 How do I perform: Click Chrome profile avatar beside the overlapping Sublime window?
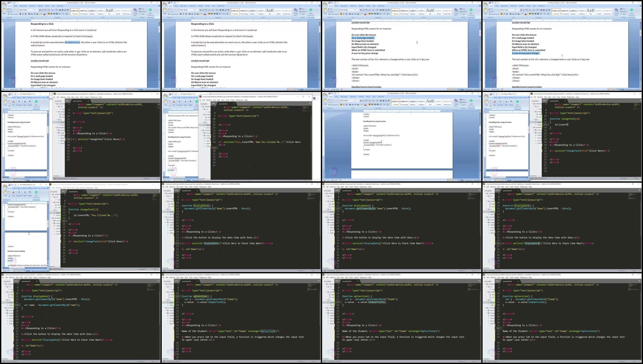click(314, 98)
